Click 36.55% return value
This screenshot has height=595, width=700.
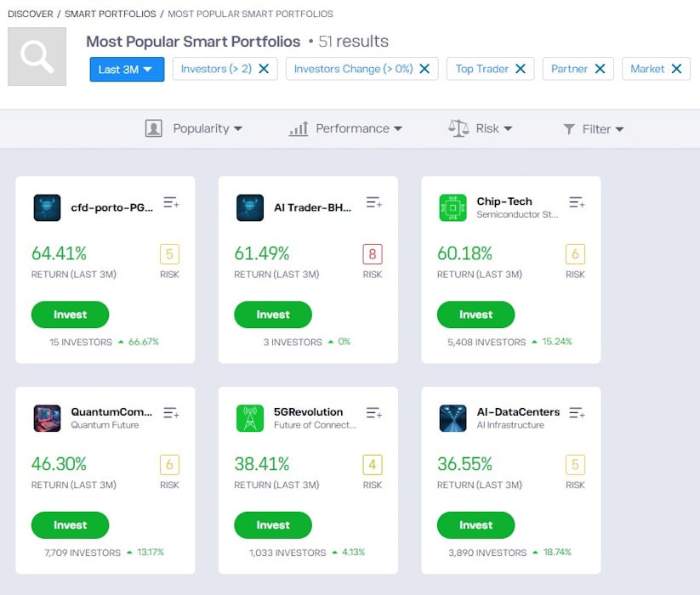(464, 464)
